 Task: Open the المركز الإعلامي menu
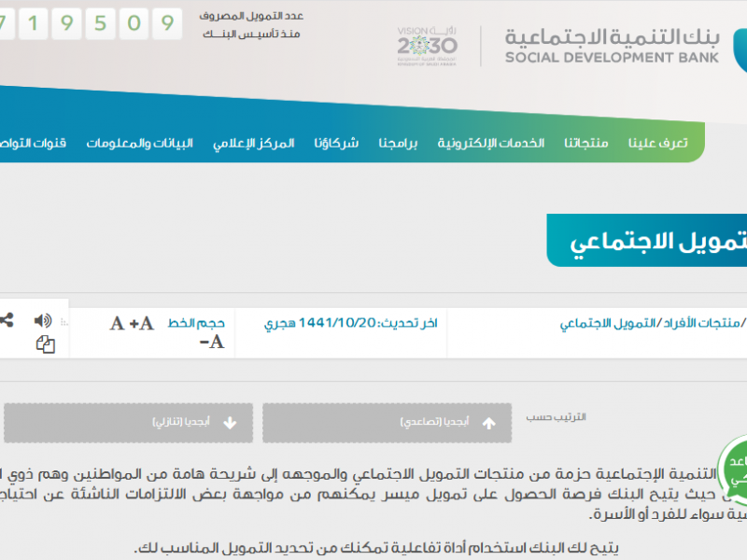click(x=253, y=143)
